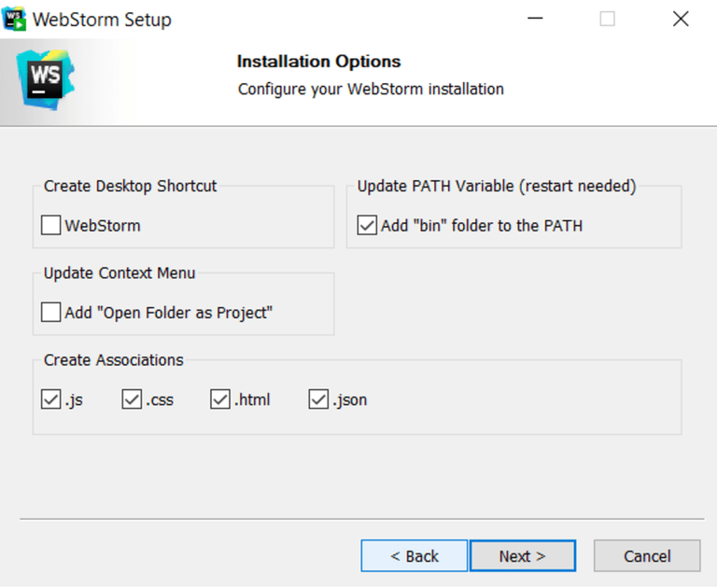717x588 pixels.
Task: Click the "WebStorm Setup" window title text
Action: (x=102, y=19)
